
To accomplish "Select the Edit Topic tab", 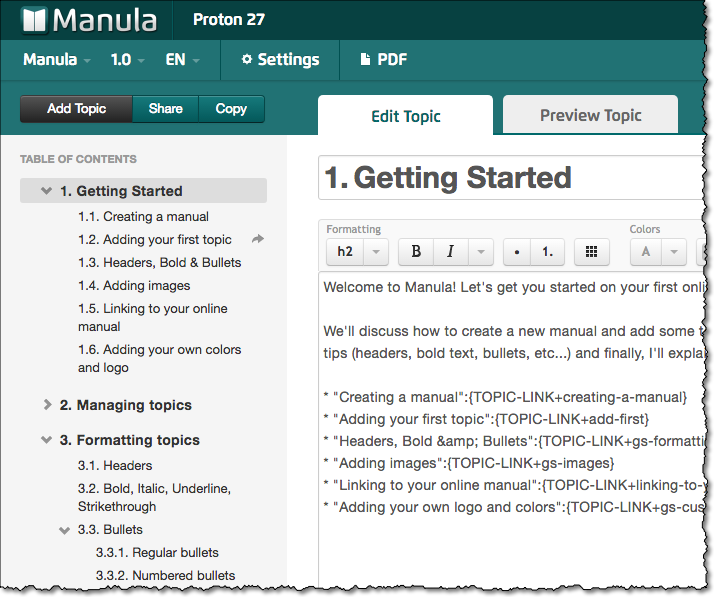I will (405, 116).
